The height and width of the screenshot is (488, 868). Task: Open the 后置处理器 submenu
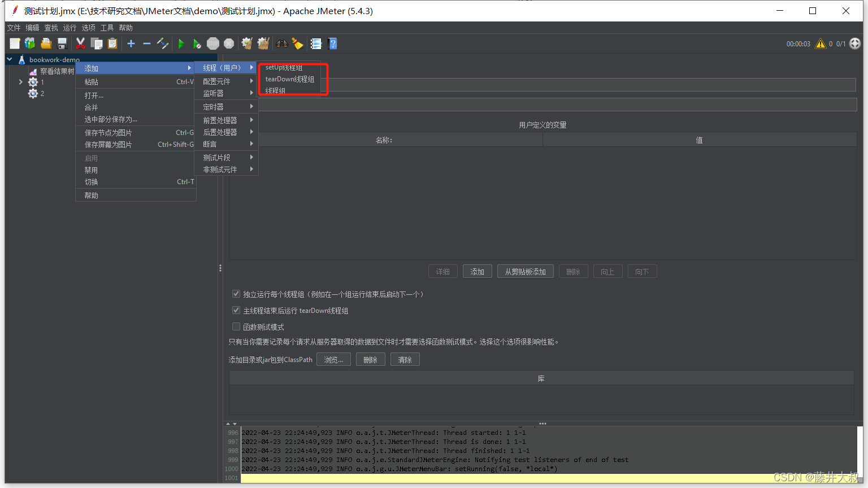click(x=226, y=132)
